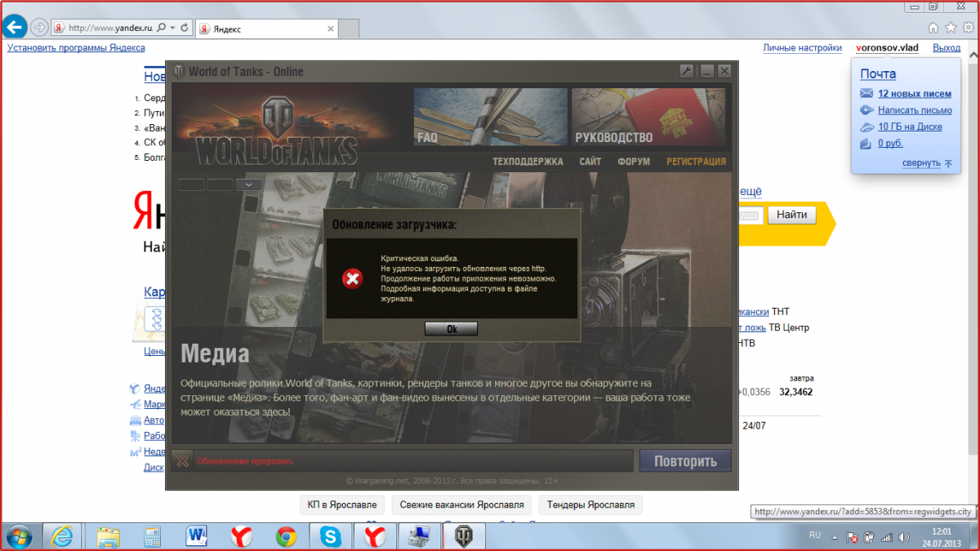Open IE tools gear icon
The height and width of the screenshot is (551, 980).
point(968,27)
